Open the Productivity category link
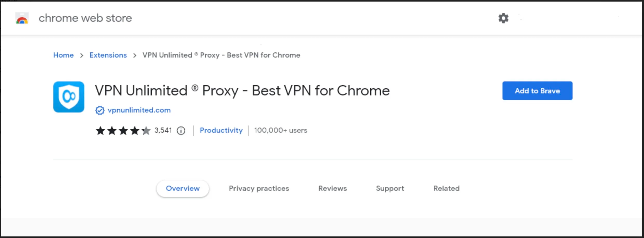This screenshot has width=644, height=238. point(221,130)
